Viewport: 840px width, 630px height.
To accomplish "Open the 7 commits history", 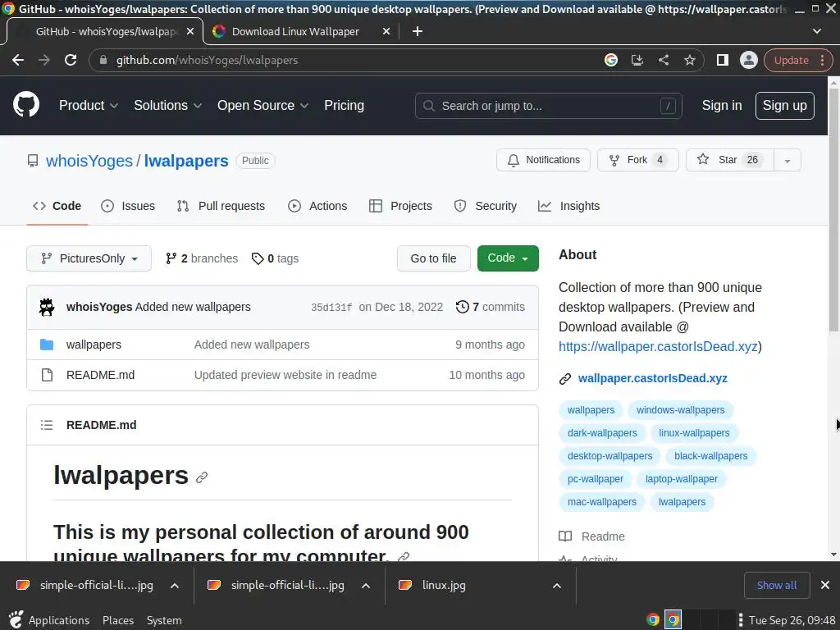I will click(491, 307).
